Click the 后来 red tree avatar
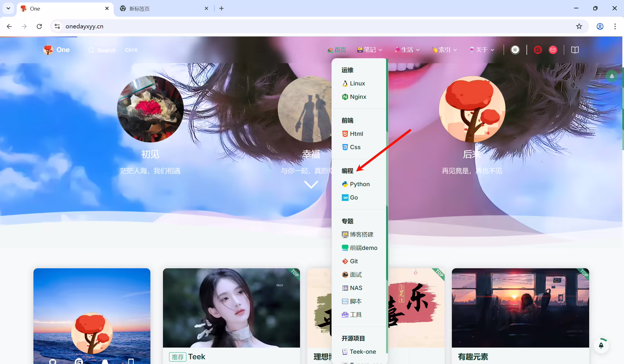Viewport: 624px width, 364px height. coord(472,109)
